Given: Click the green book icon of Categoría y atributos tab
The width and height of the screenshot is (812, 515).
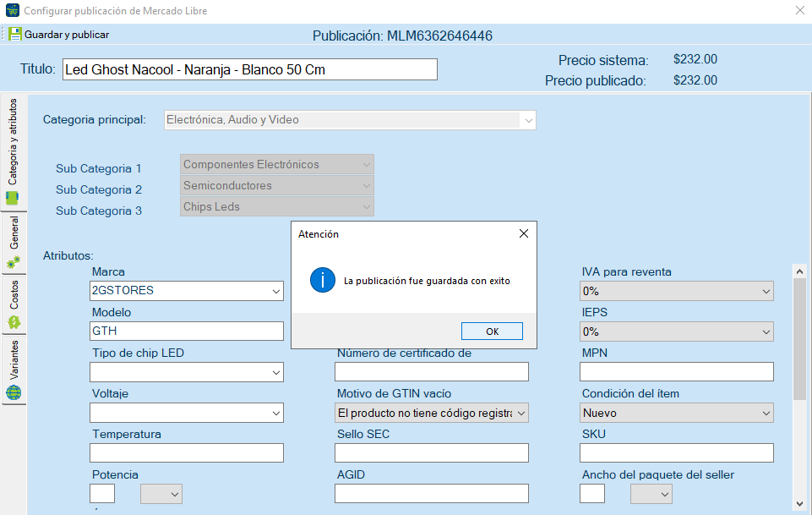Looking at the screenshot, I should click(x=13, y=198).
